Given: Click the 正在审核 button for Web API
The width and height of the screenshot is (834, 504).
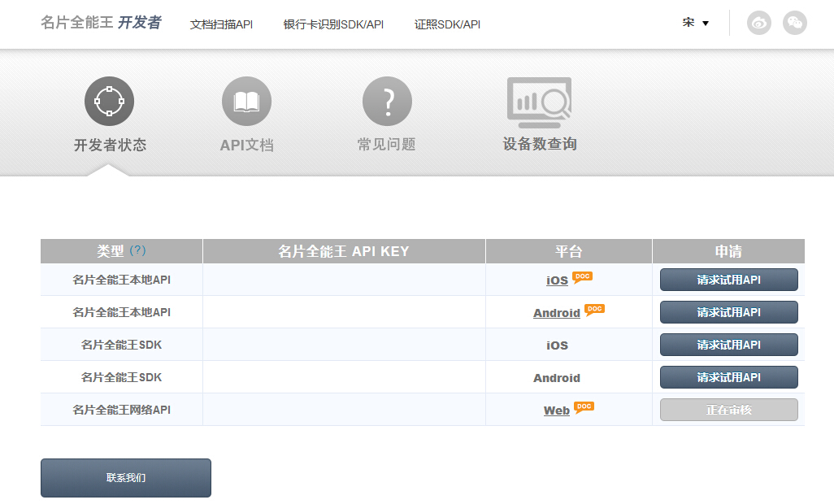Looking at the screenshot, I should (x=728, y=410).
